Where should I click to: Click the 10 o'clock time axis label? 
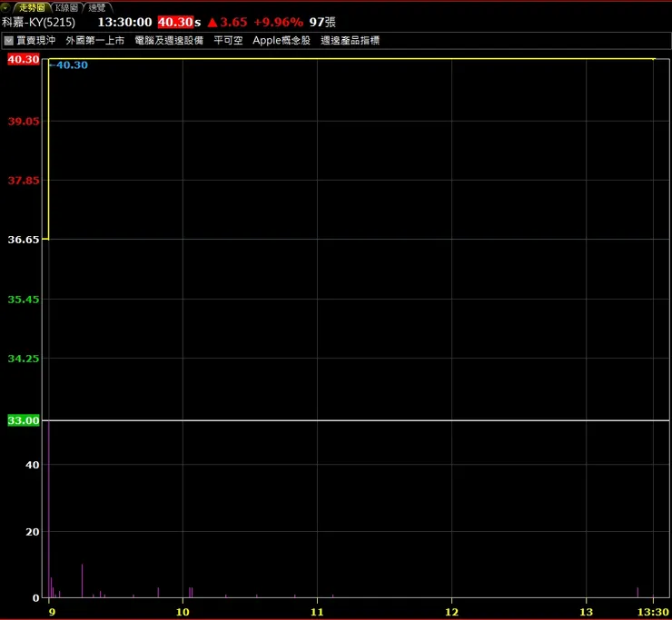[183, 612]
